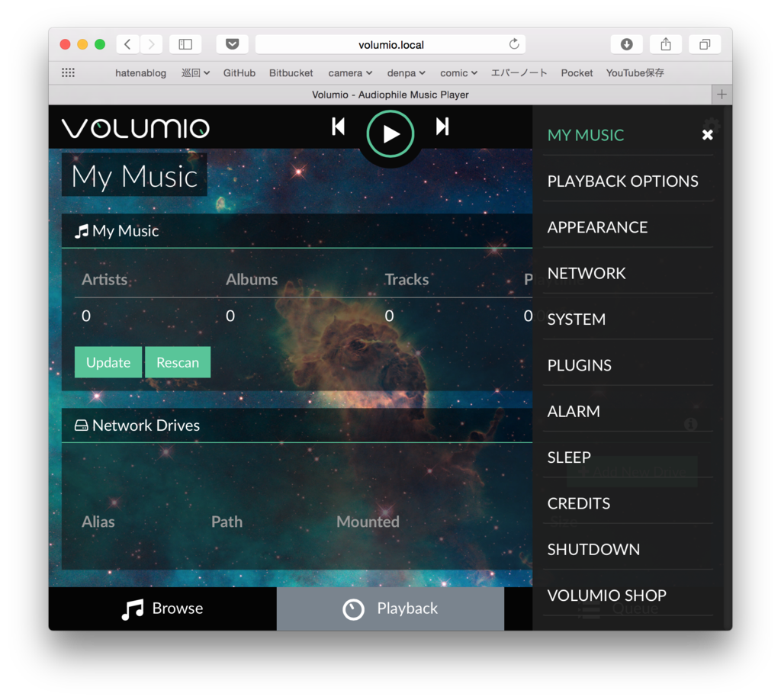Click the Playback clock icon
The height and width of the screenshot is (700, 781).
tap(354, 609)
